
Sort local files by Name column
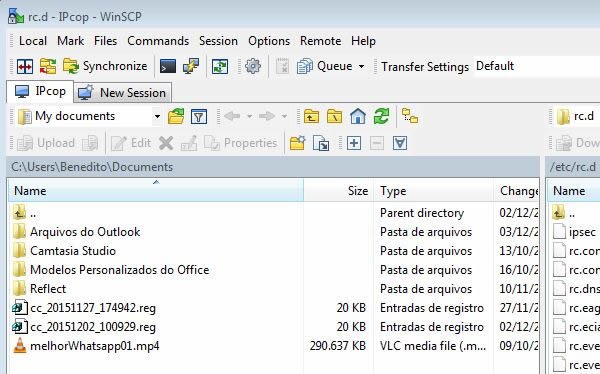click(x=156, y=191)
